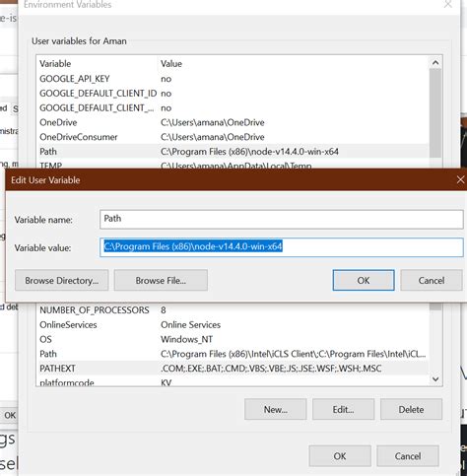Screen dimensions: 467x476
Task: Select the OneDriveConsumer user variable
Action: (233, 137)
